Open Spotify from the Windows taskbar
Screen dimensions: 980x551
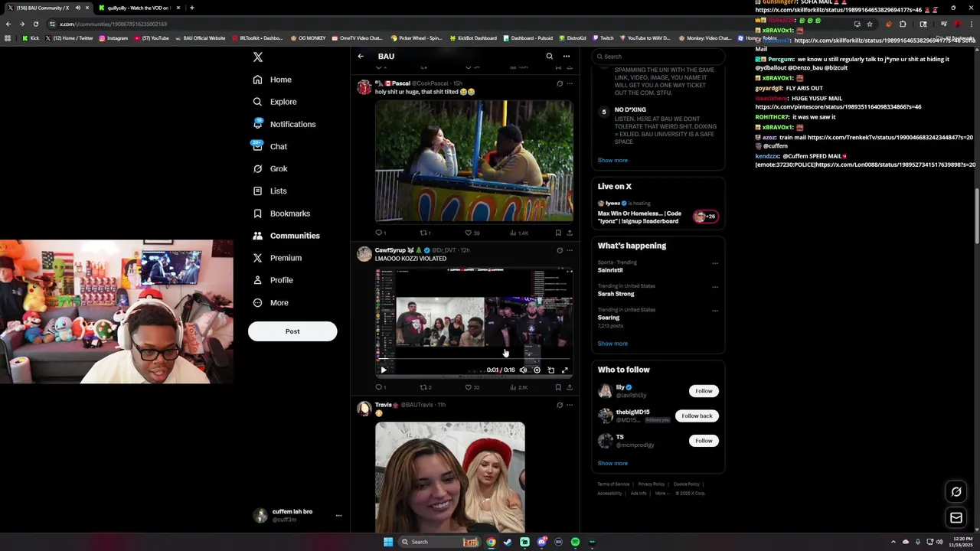click(x=575, y=542)
